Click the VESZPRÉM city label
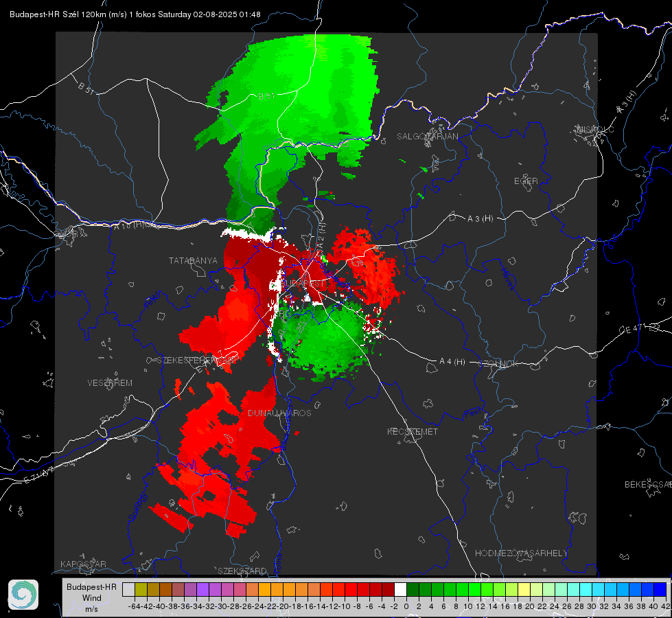 (110, 383)
